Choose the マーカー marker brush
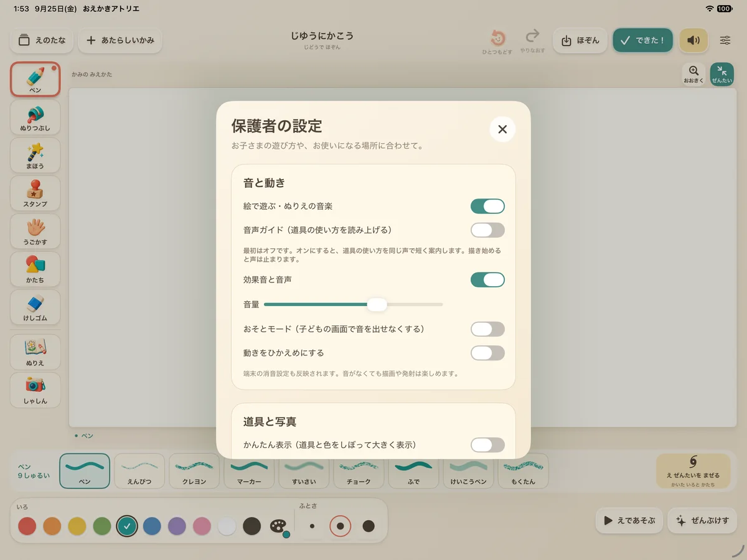The image size is (747, 560). click(x=249, y=471)
